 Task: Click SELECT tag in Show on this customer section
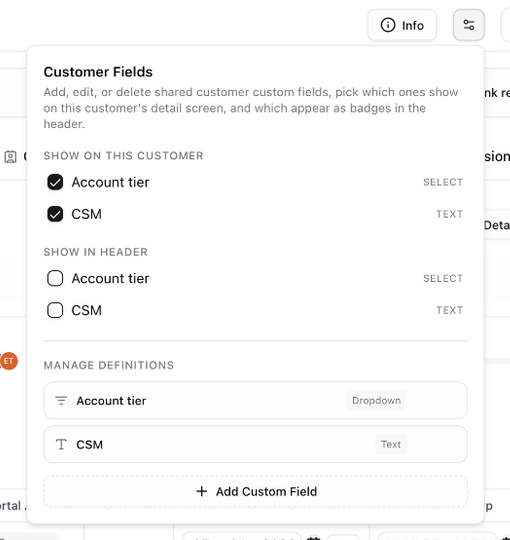[443, 182]
